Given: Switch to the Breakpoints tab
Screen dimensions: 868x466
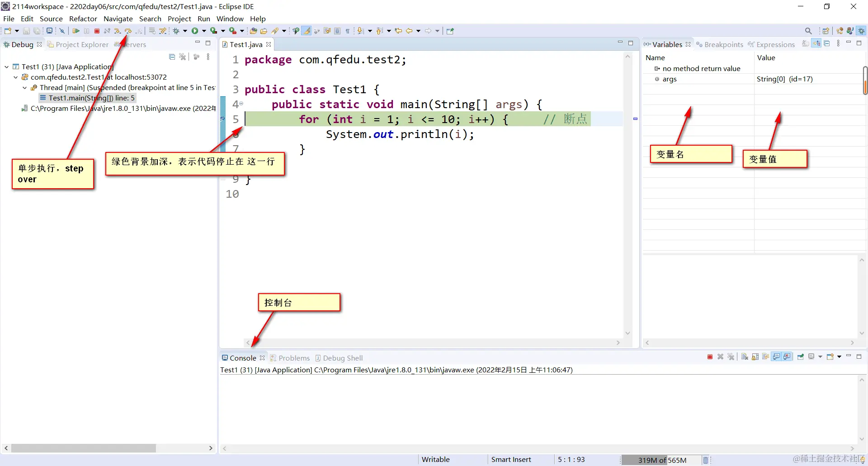Looking at the screenshot, I should [x=720, y=44].
